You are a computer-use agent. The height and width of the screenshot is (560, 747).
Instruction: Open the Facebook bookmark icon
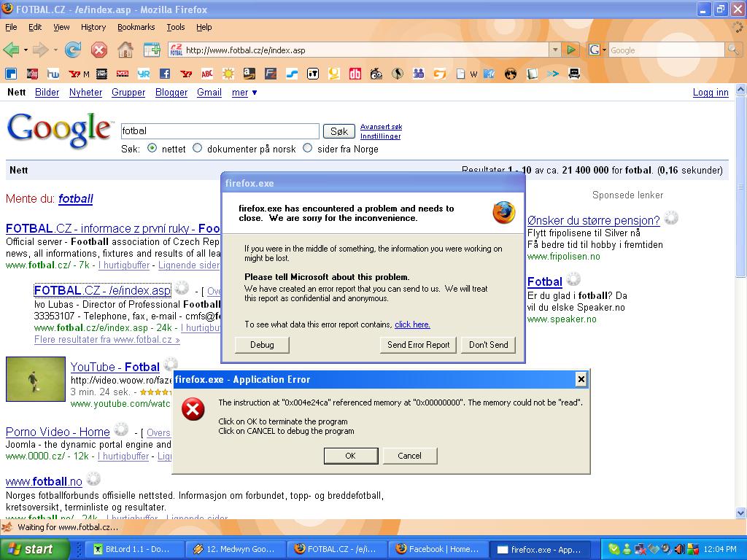click(x=165, y=74)
